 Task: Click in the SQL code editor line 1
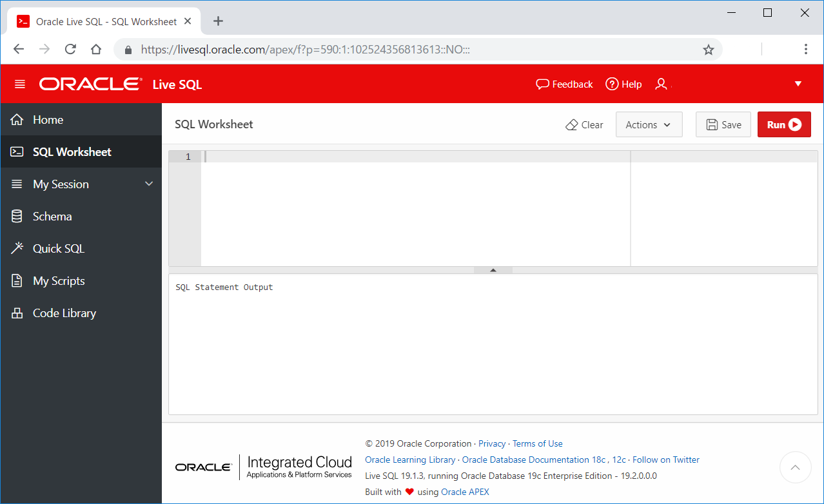tap(322, 157)
